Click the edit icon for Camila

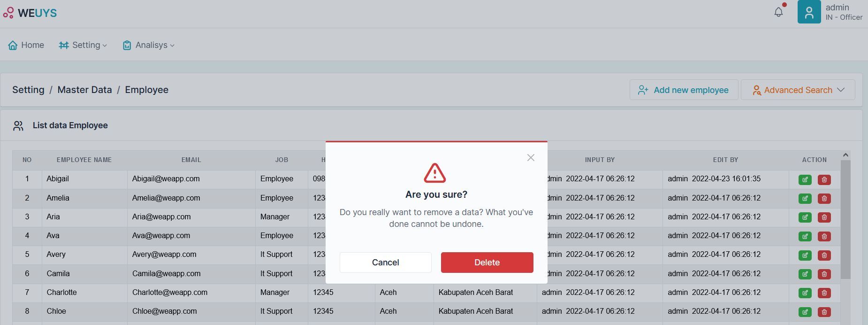805,274
